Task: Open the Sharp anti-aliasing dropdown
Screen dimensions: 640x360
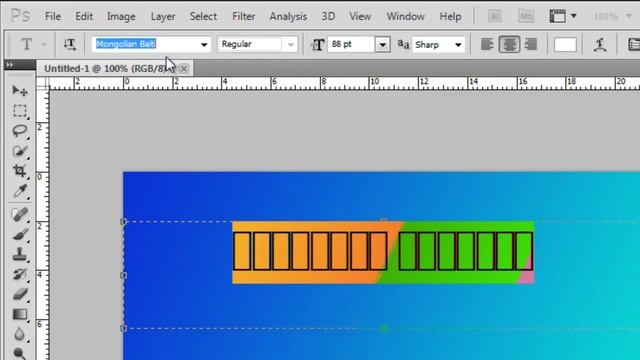Action: (458, 44)
